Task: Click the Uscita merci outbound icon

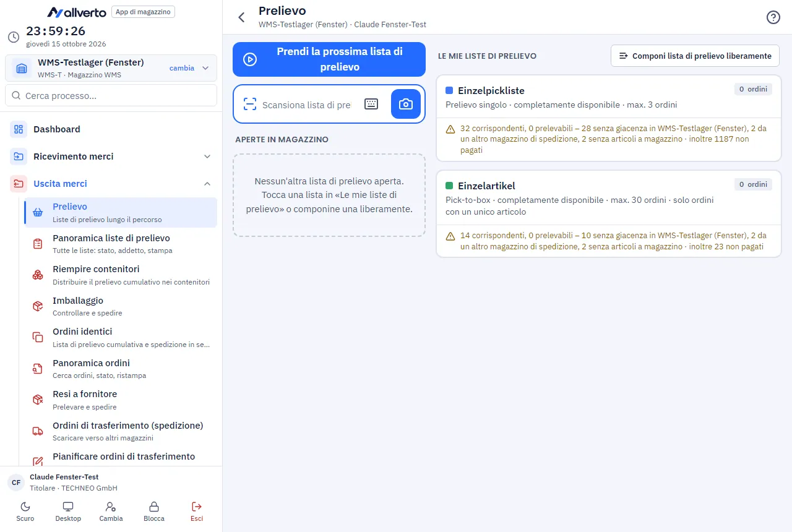Action: [x=19, y=184]
